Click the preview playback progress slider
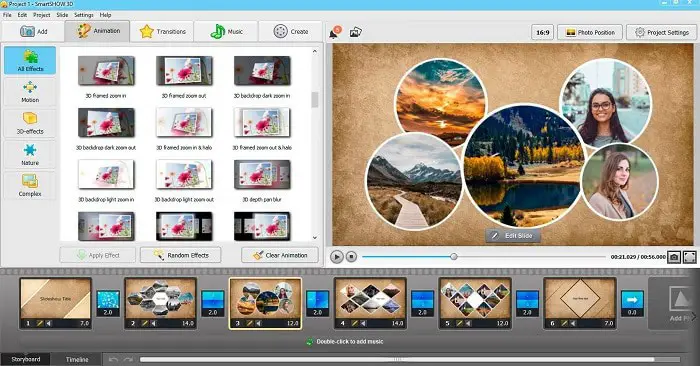 tap(484, 257)
